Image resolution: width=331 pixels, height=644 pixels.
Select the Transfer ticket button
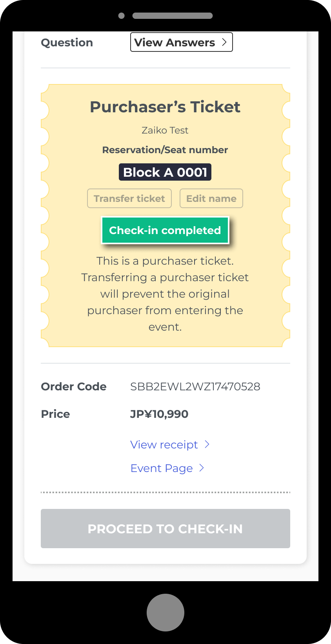[x=129, y=198]
